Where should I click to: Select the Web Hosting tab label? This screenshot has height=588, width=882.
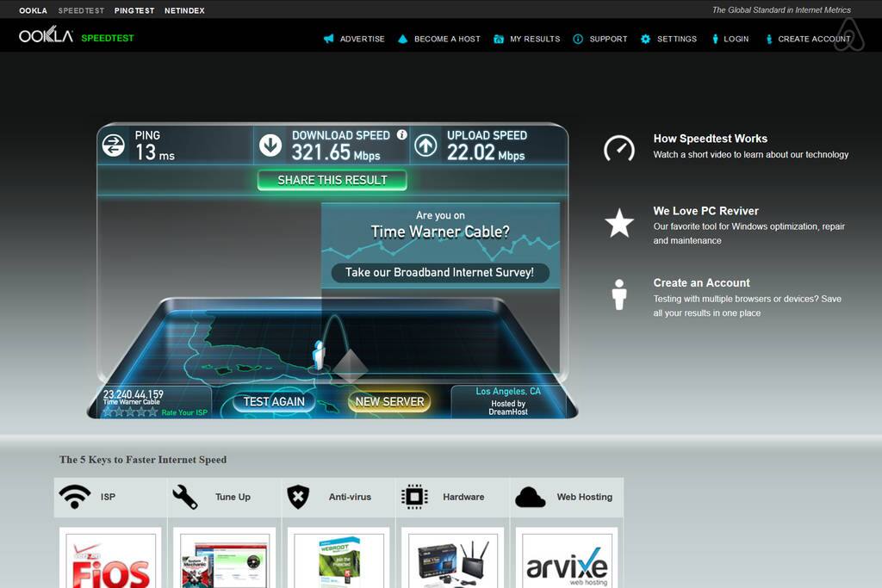pos(585,497)
